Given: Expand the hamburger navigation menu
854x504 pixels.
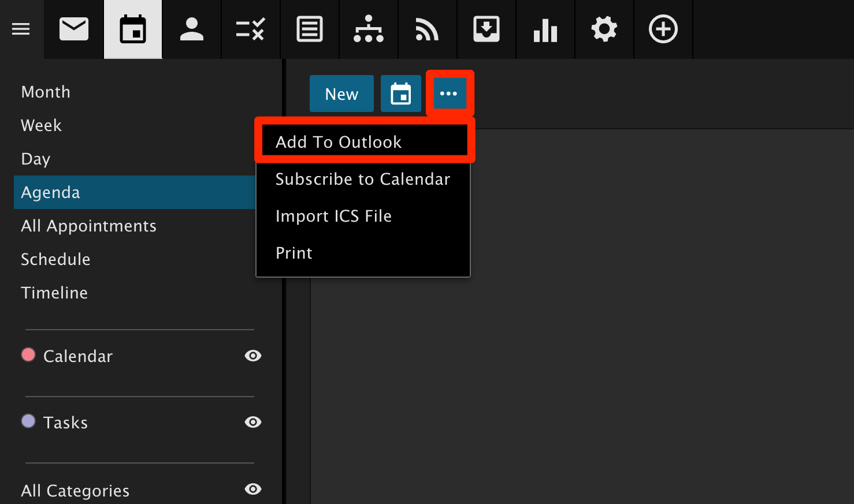Looking at the screenshot, I should (21, 29).
